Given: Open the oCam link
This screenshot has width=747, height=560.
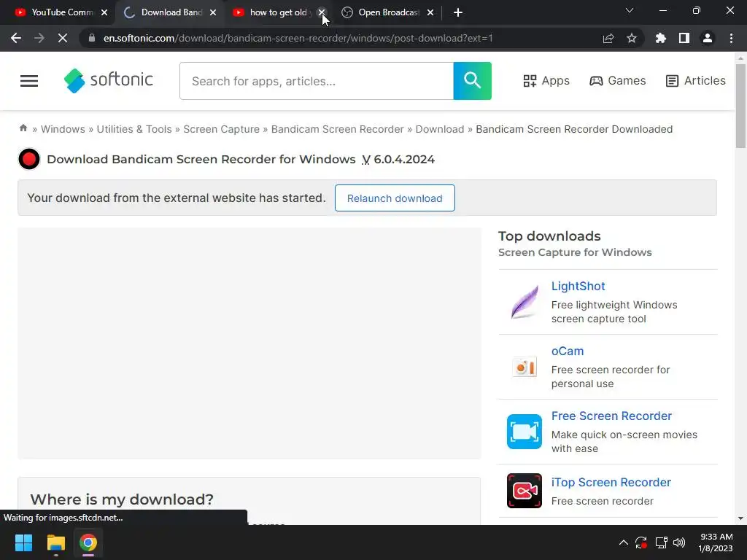Looking at the screenshot, I should (568, 351).
